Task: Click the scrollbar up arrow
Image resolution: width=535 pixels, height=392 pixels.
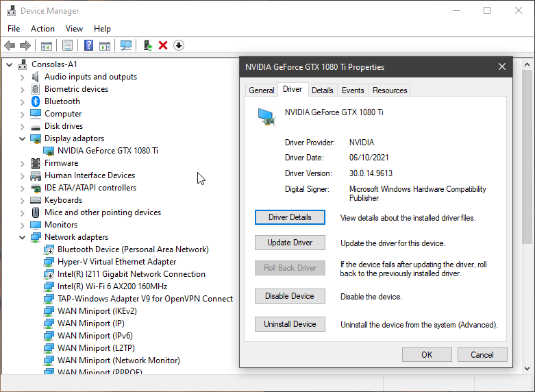Action: coord(527,64)
